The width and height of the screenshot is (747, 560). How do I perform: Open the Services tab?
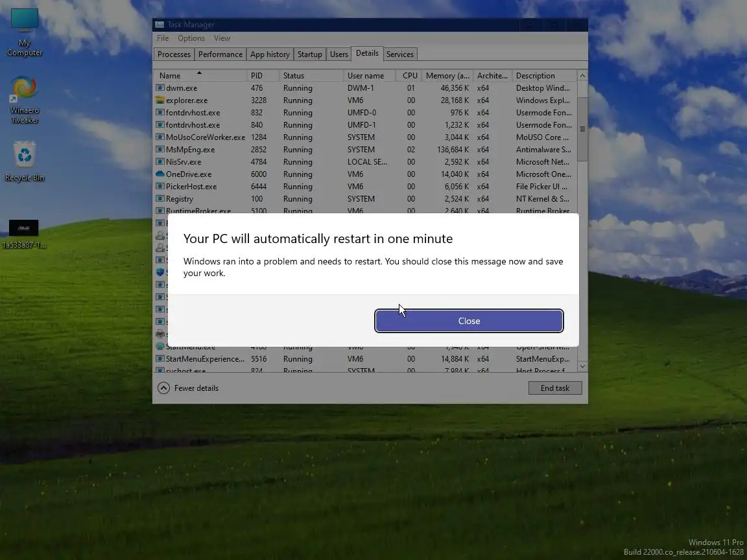(399, 54)
